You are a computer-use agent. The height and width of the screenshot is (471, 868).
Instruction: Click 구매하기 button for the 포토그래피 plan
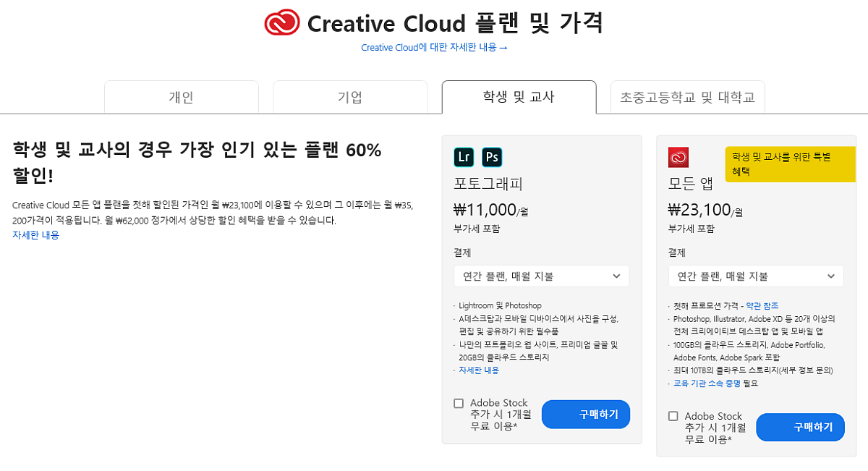pyautogui.click(x=586, y=415)
